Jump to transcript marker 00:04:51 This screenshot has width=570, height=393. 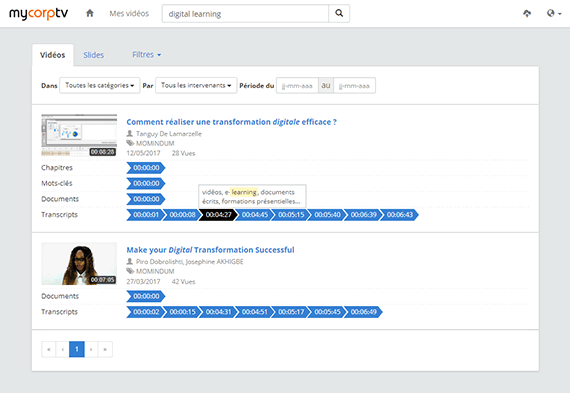click(254, 312)
